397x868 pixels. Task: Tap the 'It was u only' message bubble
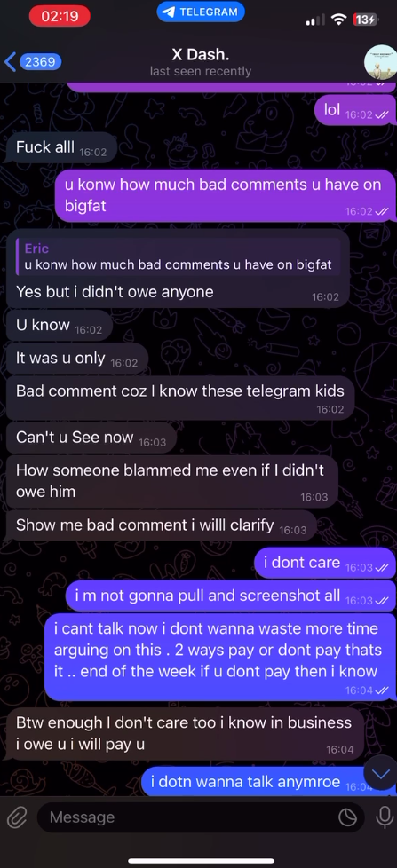(x=76, y=359)
